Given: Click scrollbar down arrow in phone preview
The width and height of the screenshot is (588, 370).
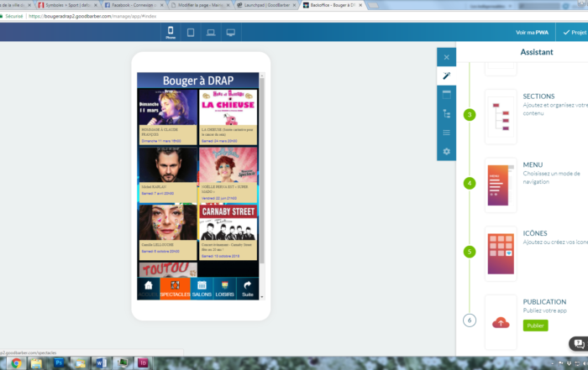Looking at the screenshot, I should coord(262,297).
